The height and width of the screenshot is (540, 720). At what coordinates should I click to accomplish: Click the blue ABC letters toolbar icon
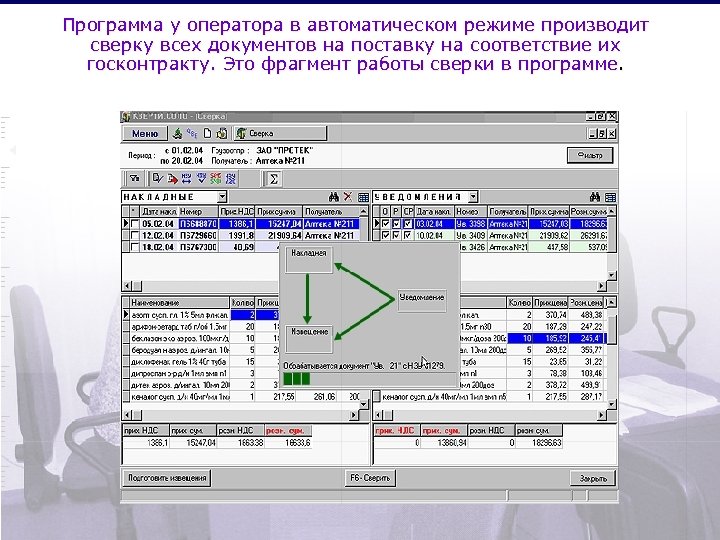[192, 133]
